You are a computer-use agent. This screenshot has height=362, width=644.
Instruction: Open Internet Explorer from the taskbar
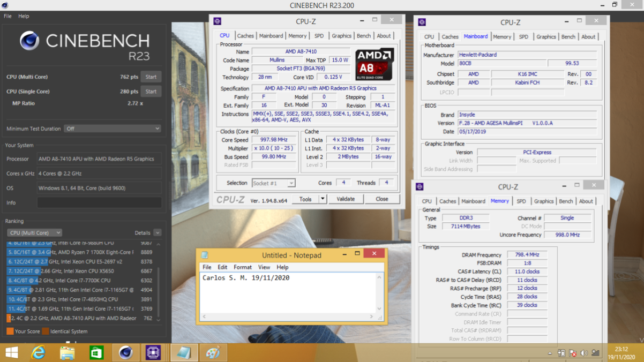pyautogui.click(x=39, y=353)
